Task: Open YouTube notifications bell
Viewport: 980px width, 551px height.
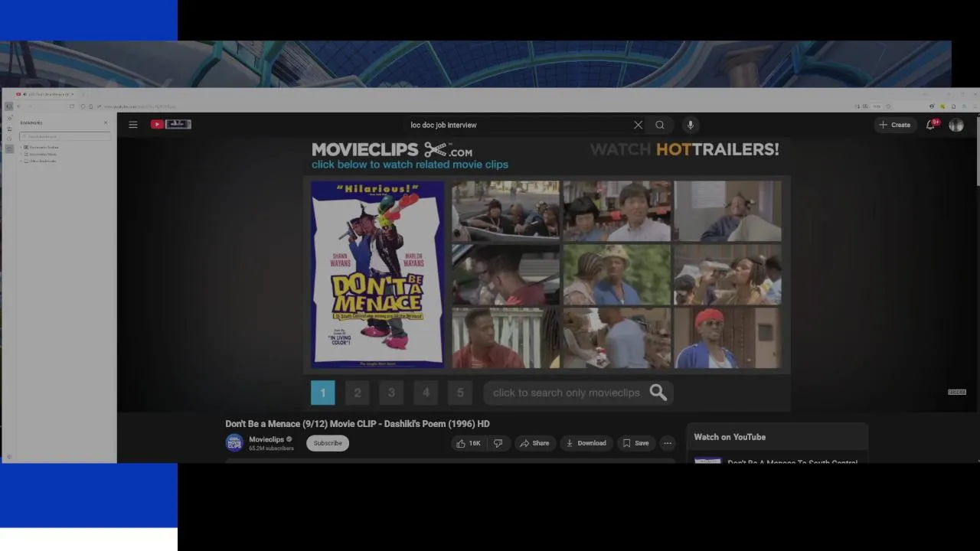Action: [931, 125]
